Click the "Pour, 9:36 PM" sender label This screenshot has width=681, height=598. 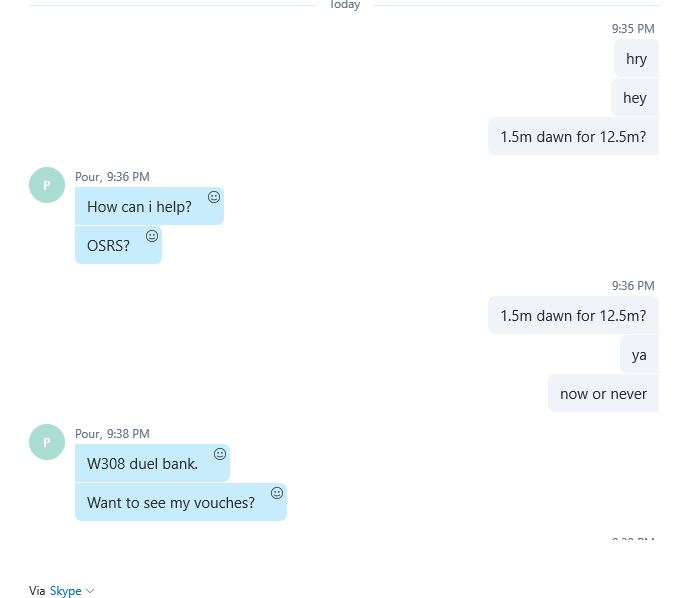coord(112,177)
